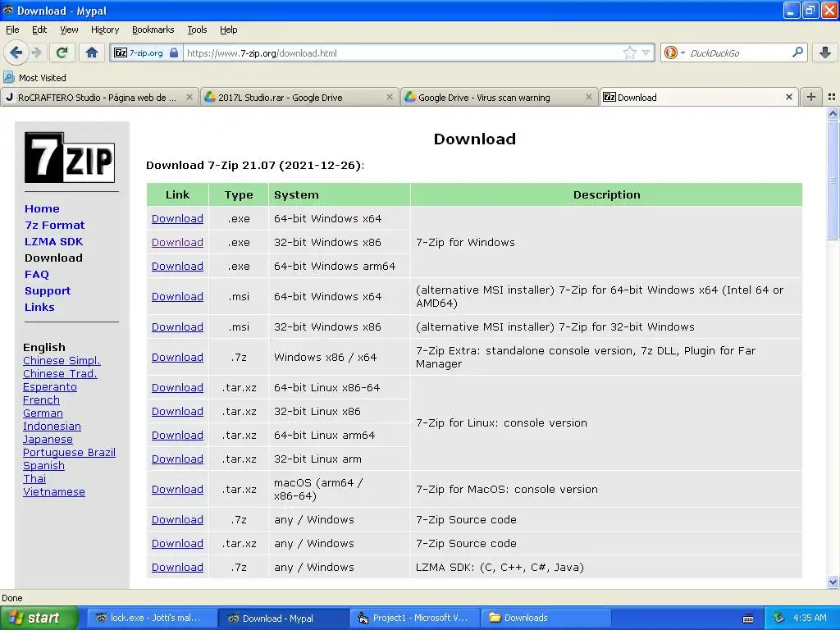840x630 pixels.
Task: Open the Links sidebar link
Action: 39,308
